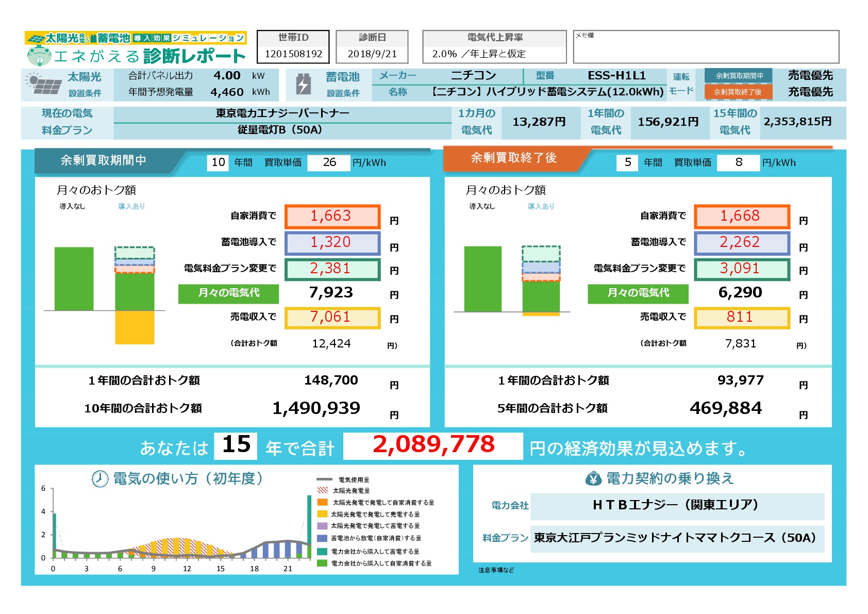Click the ESS-H1L1 model number
Viewport: 868px width, 614px height.
click(616, 76)
